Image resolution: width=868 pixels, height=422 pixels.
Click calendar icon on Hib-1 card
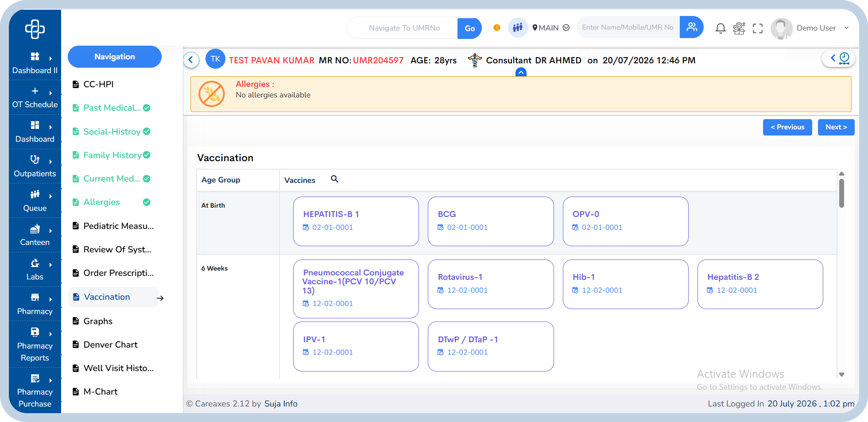[x=575, y=290]
